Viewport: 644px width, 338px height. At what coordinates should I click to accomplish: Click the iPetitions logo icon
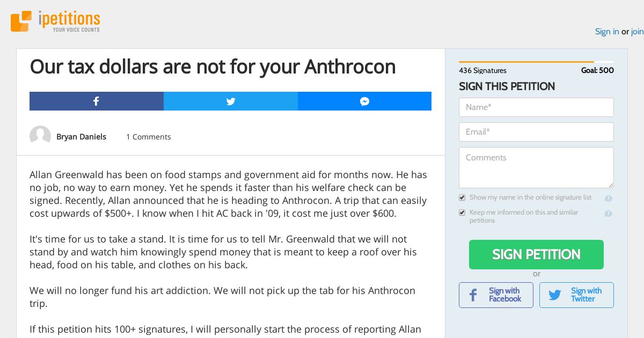click(21, 21)
